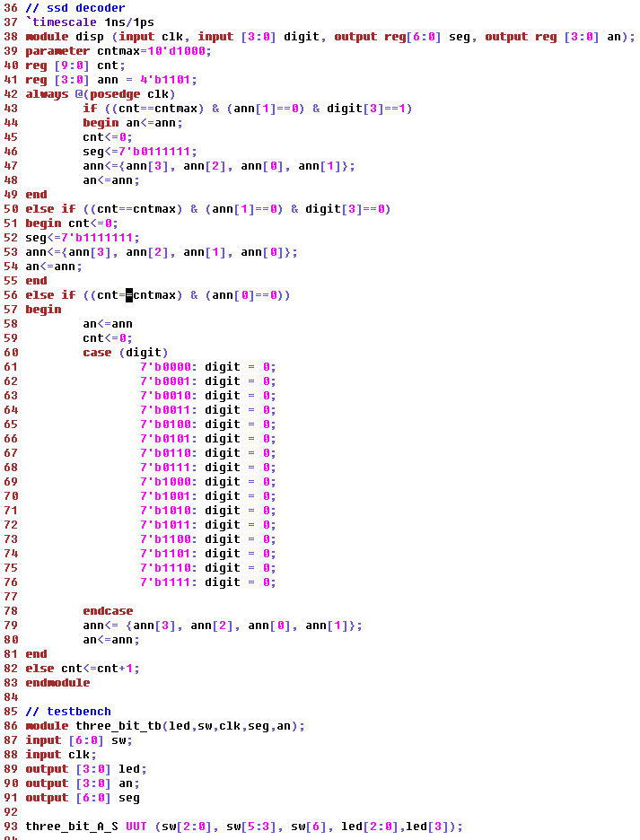Viewport: 640px width, 840px height.
Task: Click case item 7'b0001
Action: (207, 381)
